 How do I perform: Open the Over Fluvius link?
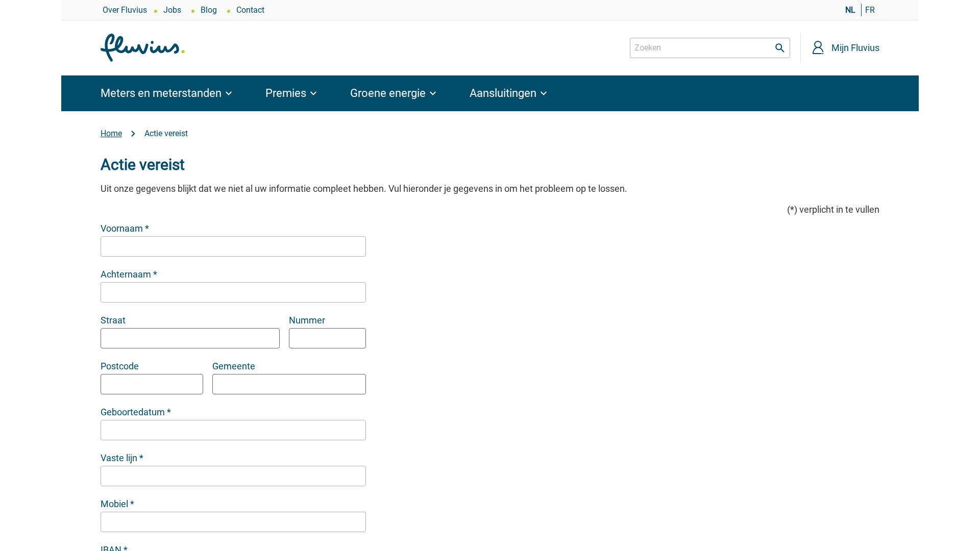click(125, 10)
